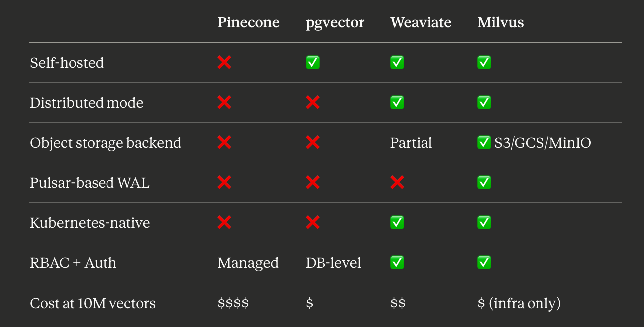The image size is (644, 327).
Task: Click Weaviate's Pulsar-based WAL red X
Action: (397, 182)
